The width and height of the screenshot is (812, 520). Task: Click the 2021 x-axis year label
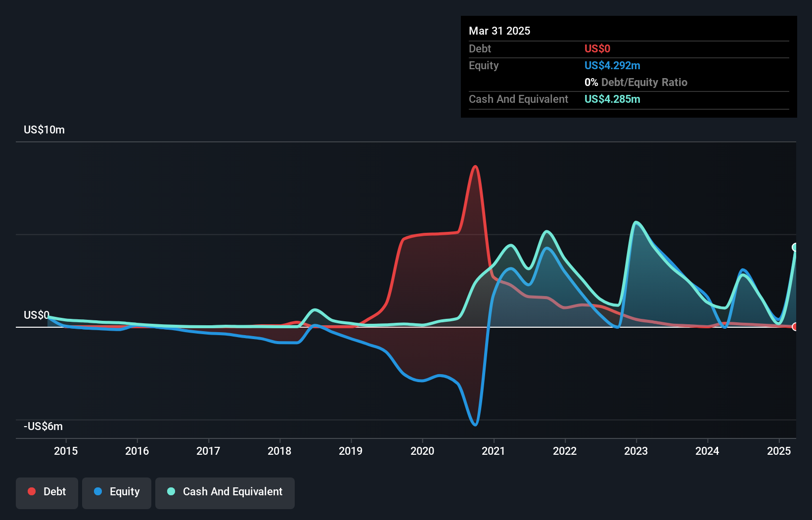[494, 451]
